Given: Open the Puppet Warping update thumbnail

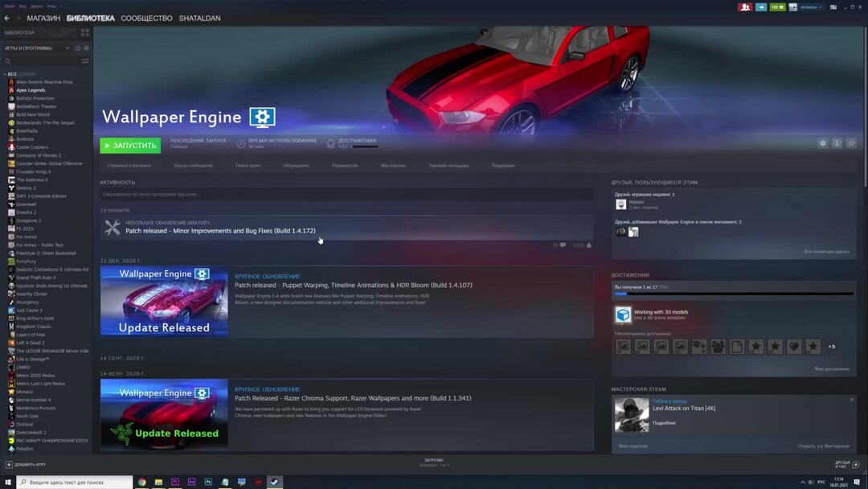Looking at the screenshot, I should [x=164, y=302].
